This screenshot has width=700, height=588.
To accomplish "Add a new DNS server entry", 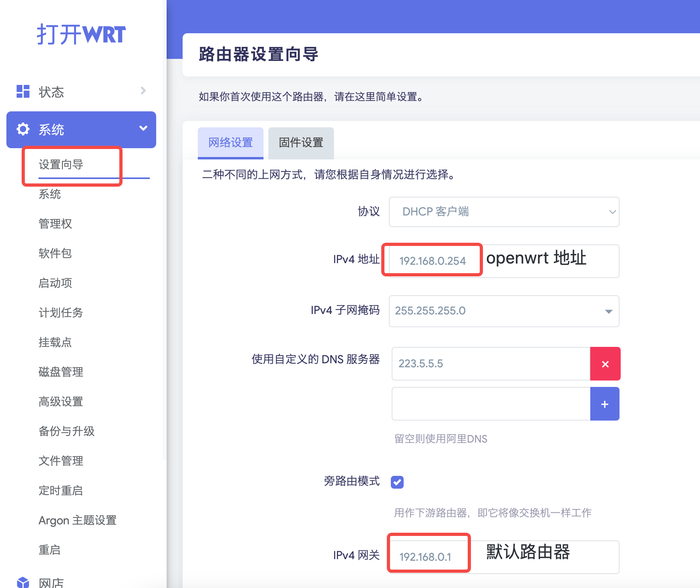I will (605, 404).
